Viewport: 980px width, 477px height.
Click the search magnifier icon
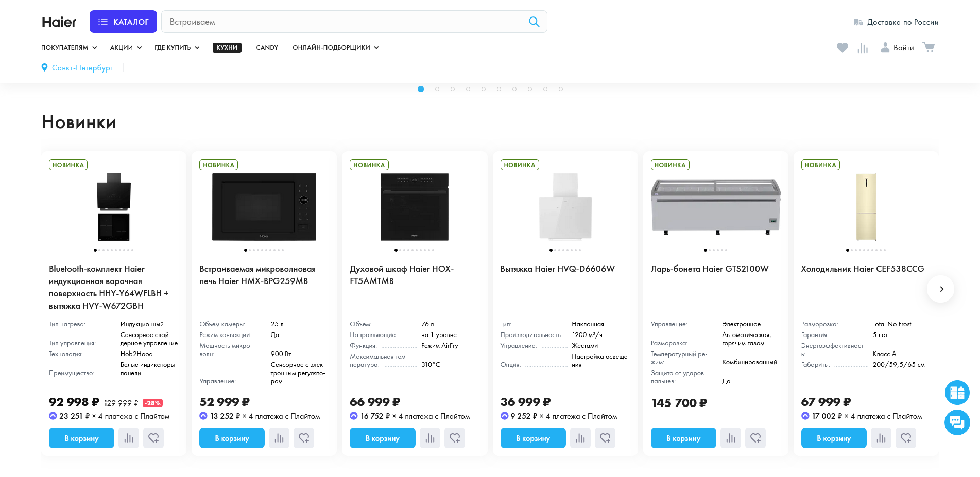click(534, 22)
